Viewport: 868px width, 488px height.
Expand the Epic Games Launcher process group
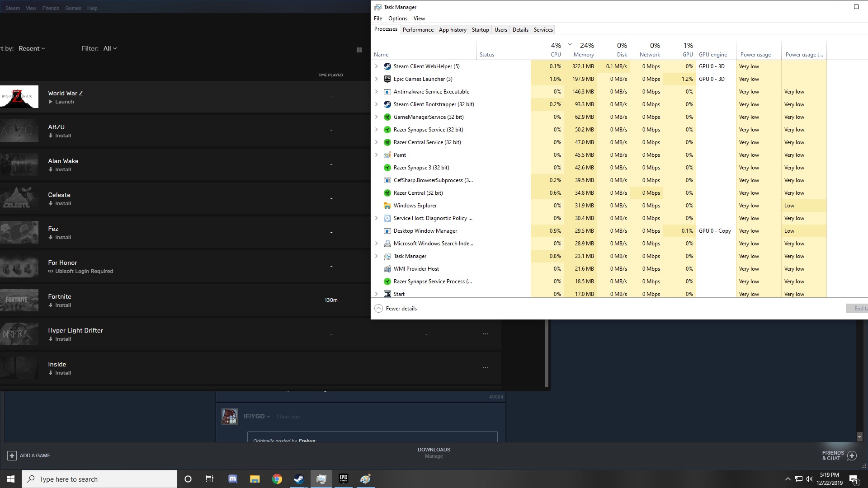pyautogui.click(x=376, y=79)
